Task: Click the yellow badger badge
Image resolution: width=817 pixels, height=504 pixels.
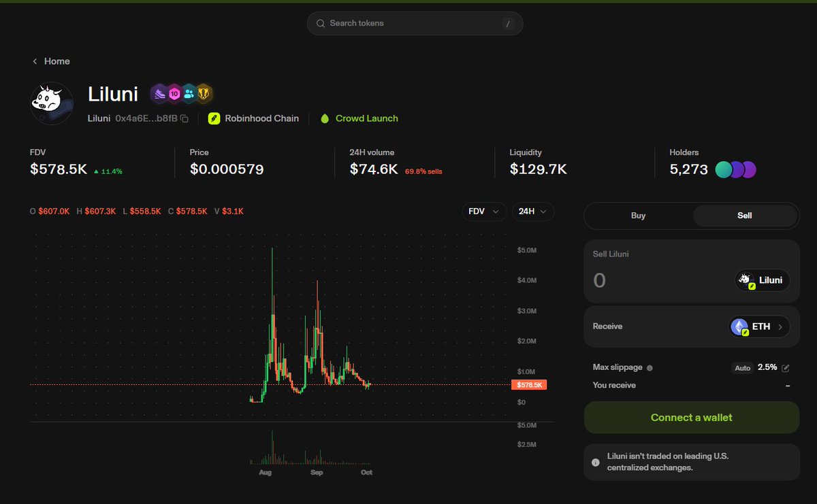Action: [x=204, y=94]
